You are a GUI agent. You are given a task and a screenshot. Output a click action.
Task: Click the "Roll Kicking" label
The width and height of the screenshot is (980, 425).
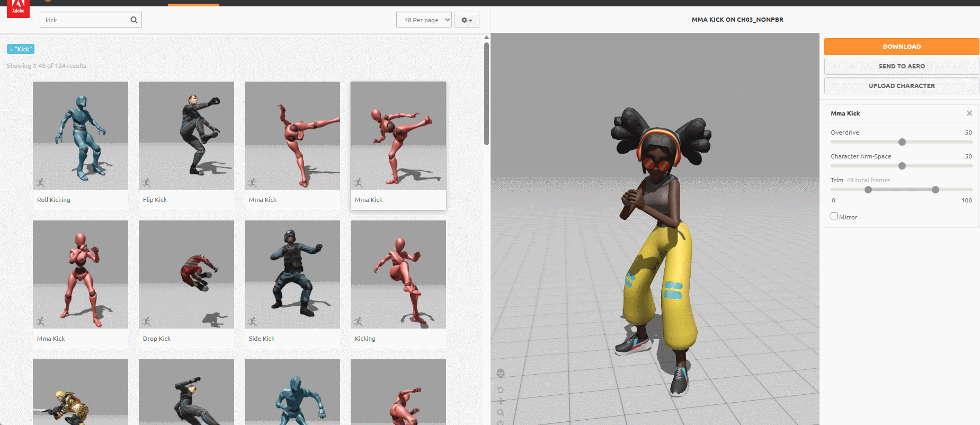pyautogui.click(x=54, y=200)
